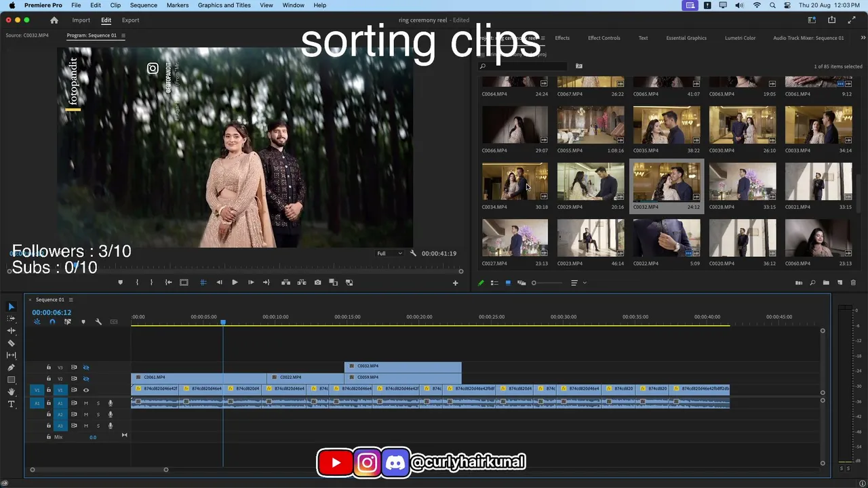The image size is (868, 488).
Task: Go to the Home screen icon
Action: click(x=54, y=20)
